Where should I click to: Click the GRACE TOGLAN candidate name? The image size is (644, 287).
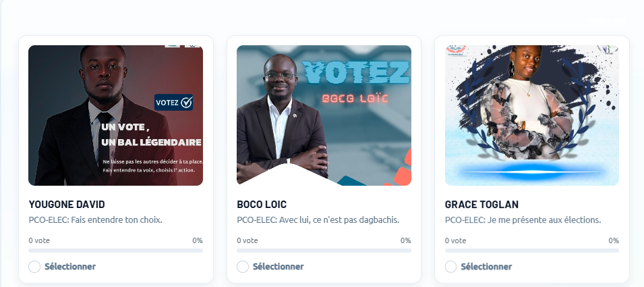point(481,205)
